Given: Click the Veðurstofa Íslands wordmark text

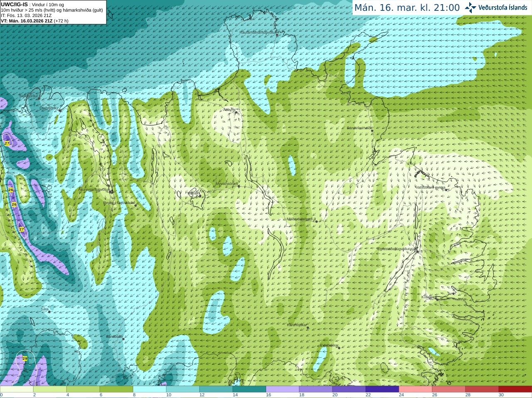Looking at the screenshot, I should point(502,7).
